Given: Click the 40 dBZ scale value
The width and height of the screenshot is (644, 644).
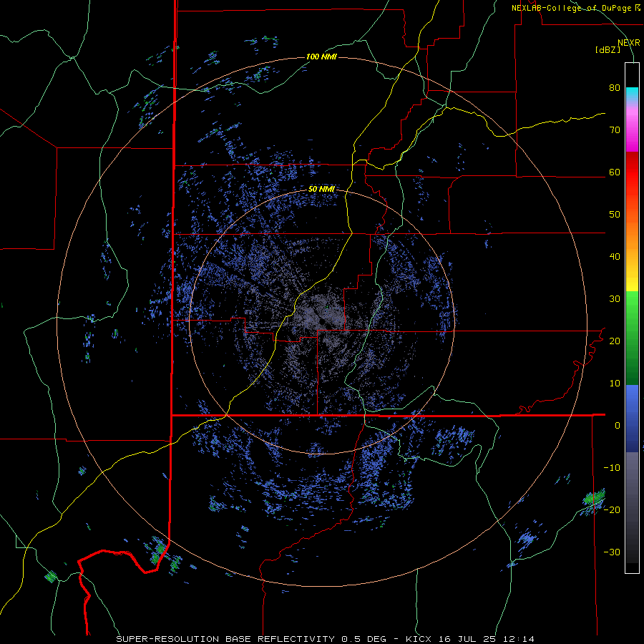Looking at the screenshot, I should [x=615, y=257].
